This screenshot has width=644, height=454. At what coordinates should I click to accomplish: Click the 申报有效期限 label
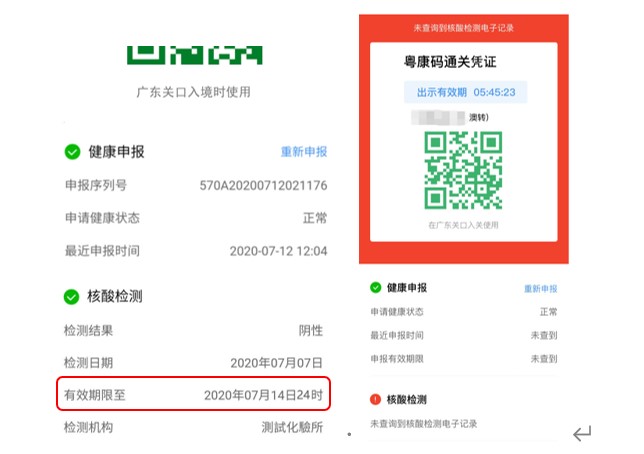(397, 359)
